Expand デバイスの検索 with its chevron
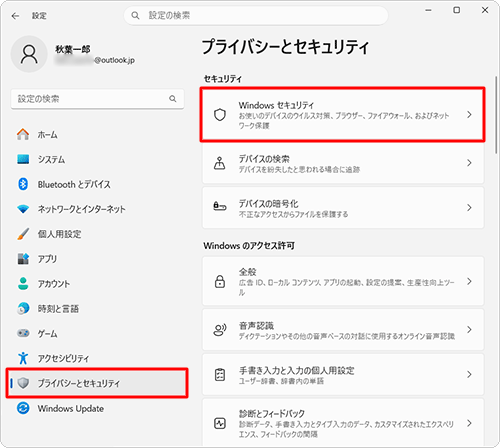 (x=469, y=163)
